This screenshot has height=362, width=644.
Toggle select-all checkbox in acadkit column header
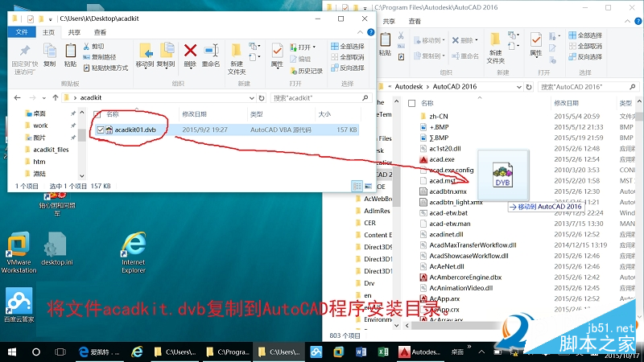pos(97,114)
